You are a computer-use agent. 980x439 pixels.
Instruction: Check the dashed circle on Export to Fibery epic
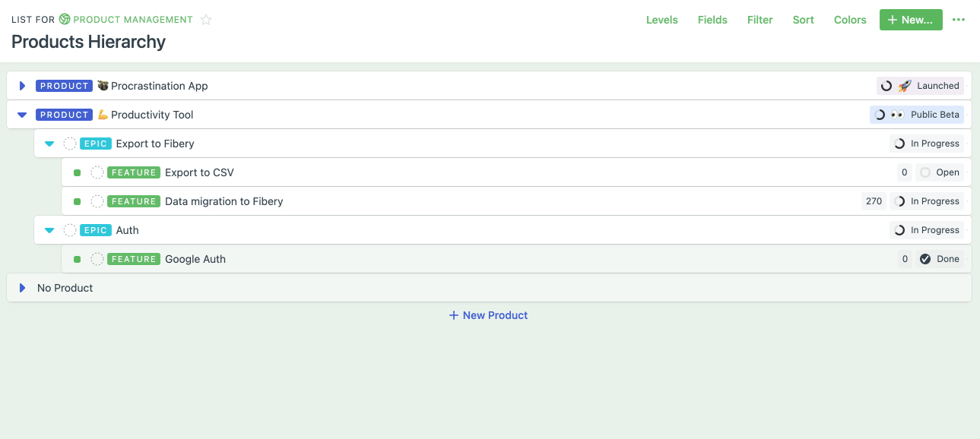tap(68, 143)
